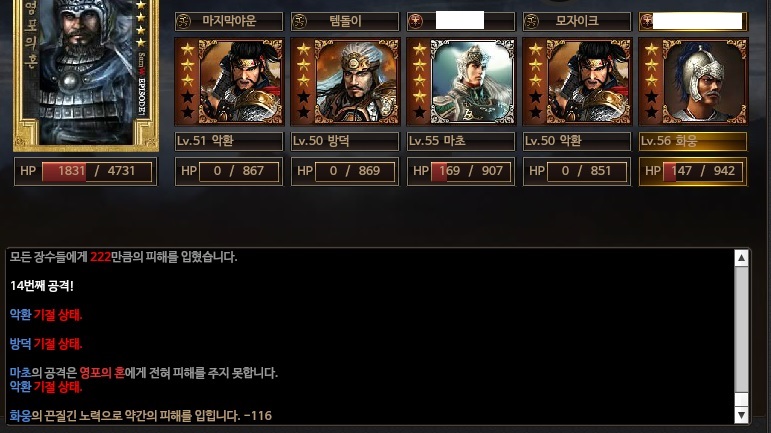Select the Lv.50 악환 general portrait
The image size is (771, 433).
click(577, 82)
